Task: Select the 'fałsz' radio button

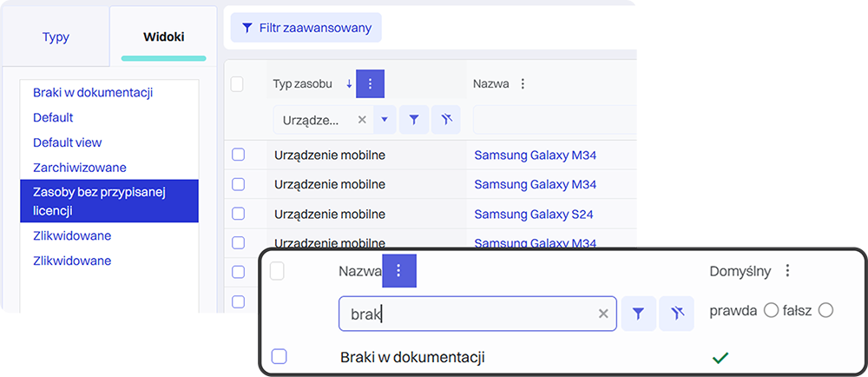Action: click(x=825, y=310)
